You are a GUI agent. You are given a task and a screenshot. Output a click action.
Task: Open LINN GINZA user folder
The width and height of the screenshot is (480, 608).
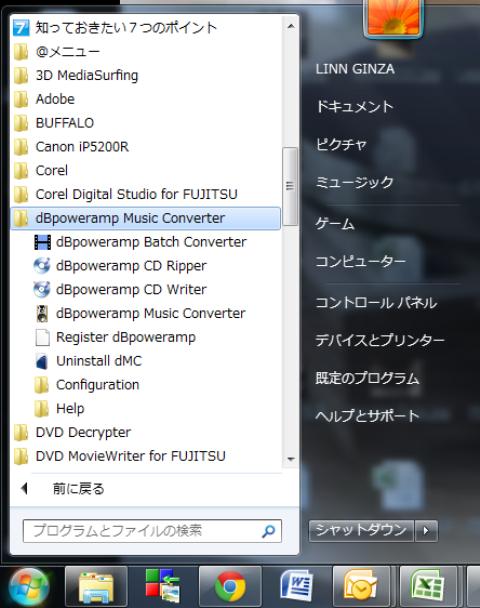[x=355, y=69]
